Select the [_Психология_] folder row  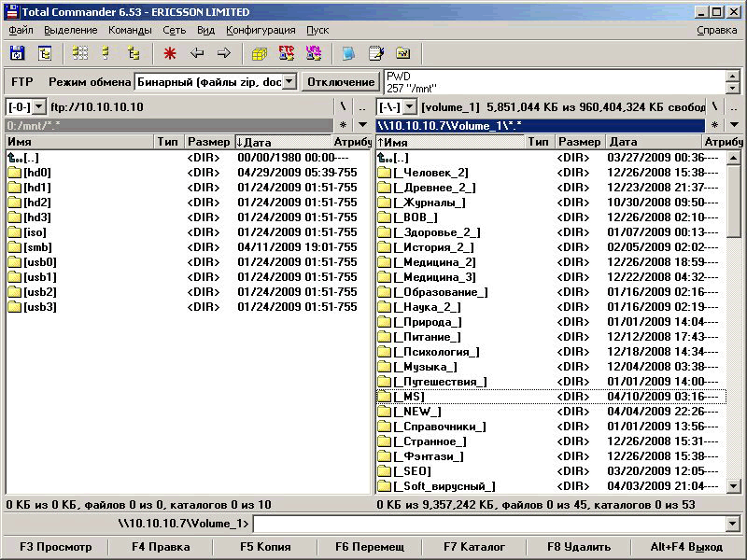pyautogui.click(x=551, y=352)
